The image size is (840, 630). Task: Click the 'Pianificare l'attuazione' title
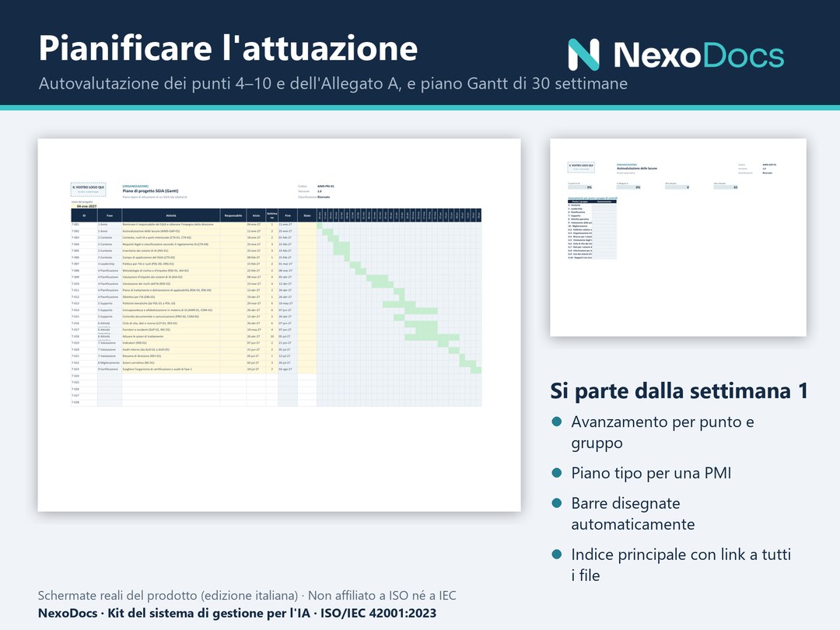(x=228, y=48)
